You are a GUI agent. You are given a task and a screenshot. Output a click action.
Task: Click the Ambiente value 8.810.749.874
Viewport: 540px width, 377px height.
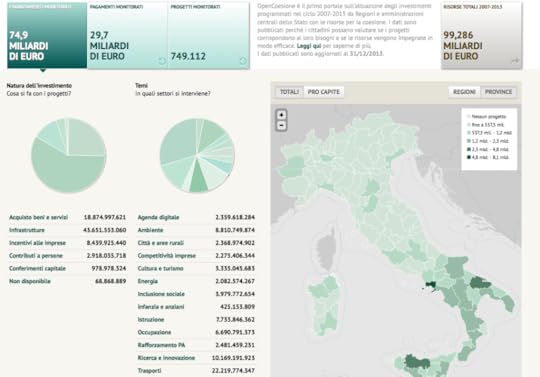(x=235, y=230)
